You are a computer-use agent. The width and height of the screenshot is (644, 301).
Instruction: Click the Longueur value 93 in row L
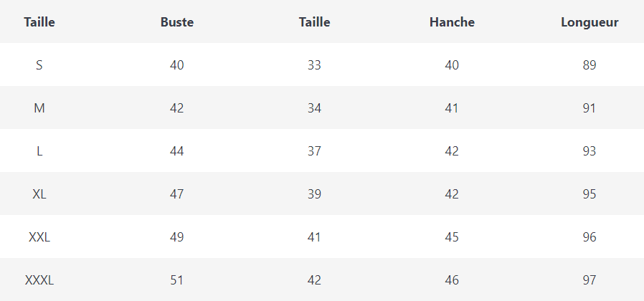[x=589, y=151]
